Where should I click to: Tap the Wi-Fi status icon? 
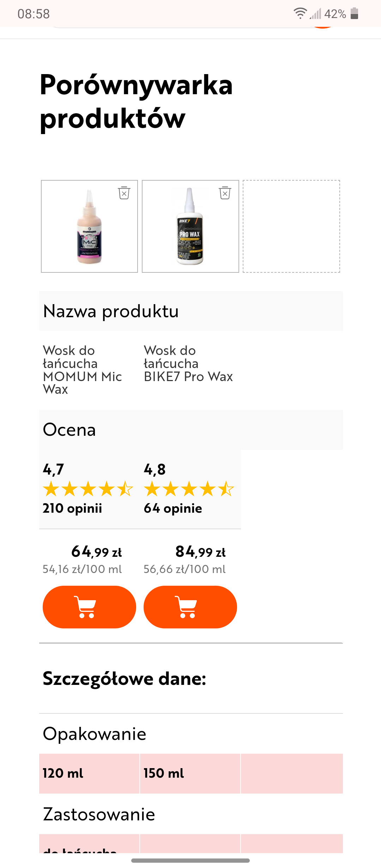pyautogui.click(x=300, y=13)
